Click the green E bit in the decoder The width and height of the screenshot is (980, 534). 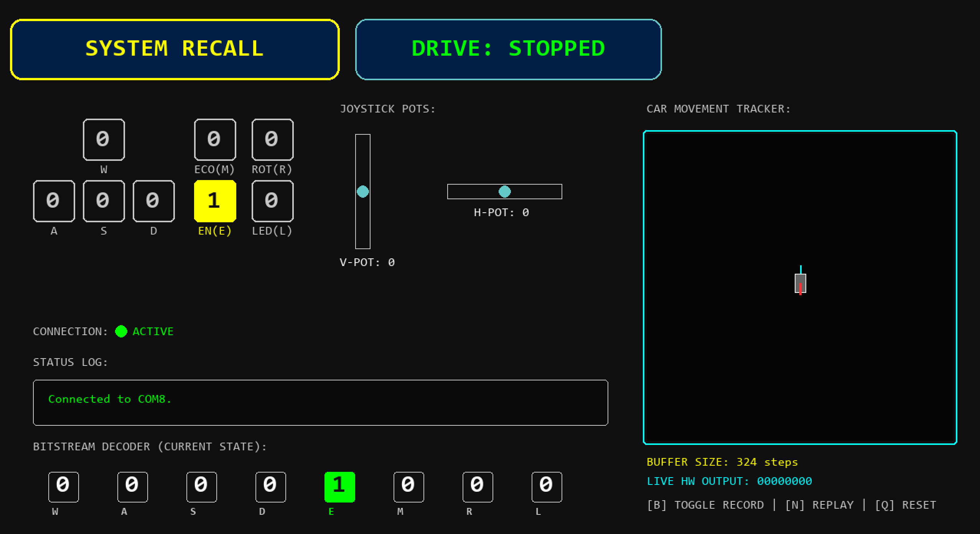click(x=339, y=487)
